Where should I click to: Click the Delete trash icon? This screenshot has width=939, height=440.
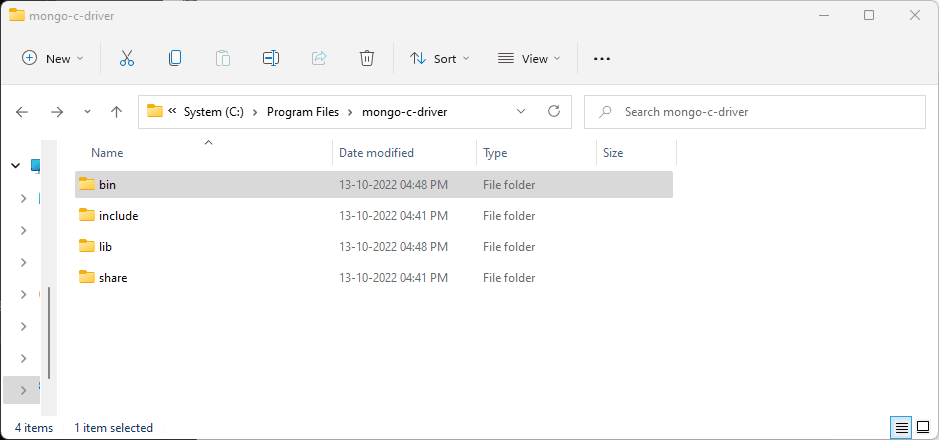(367, 59)
